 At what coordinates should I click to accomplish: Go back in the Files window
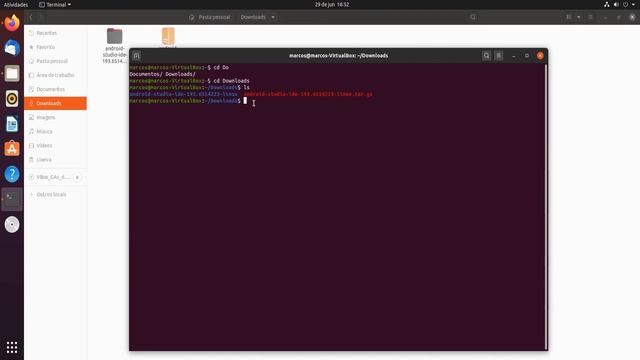31,17
